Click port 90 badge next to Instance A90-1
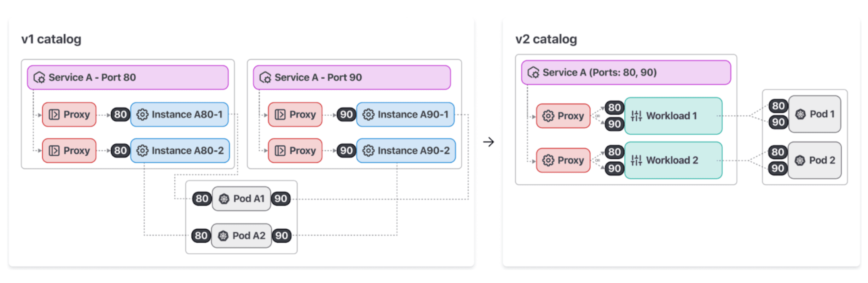This screenshot has width=868, height=283. (x=346, y=114)
